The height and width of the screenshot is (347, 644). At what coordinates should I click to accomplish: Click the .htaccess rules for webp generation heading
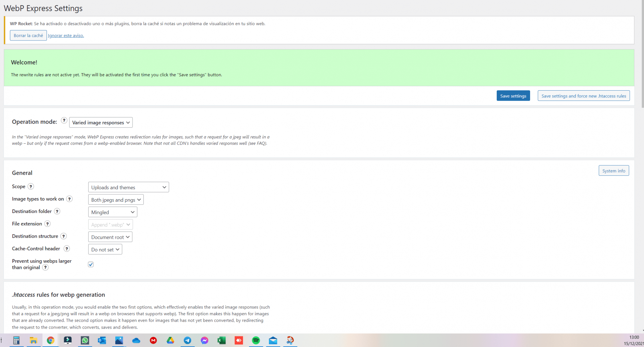[x=58, y=295]
